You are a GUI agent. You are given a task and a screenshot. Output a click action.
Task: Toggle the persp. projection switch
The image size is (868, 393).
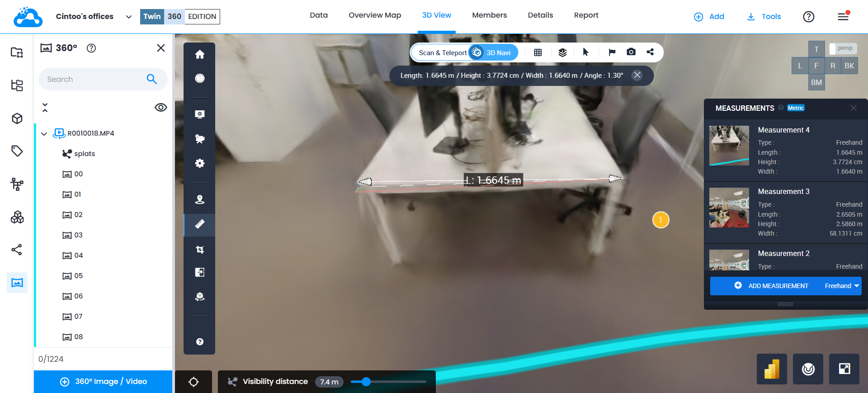843,48
